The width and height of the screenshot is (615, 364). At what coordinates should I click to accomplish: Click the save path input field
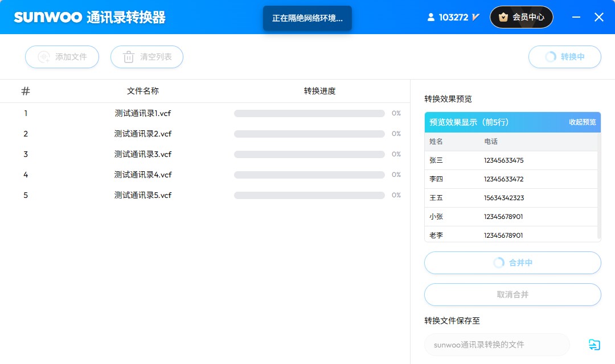tap(495, 345)
